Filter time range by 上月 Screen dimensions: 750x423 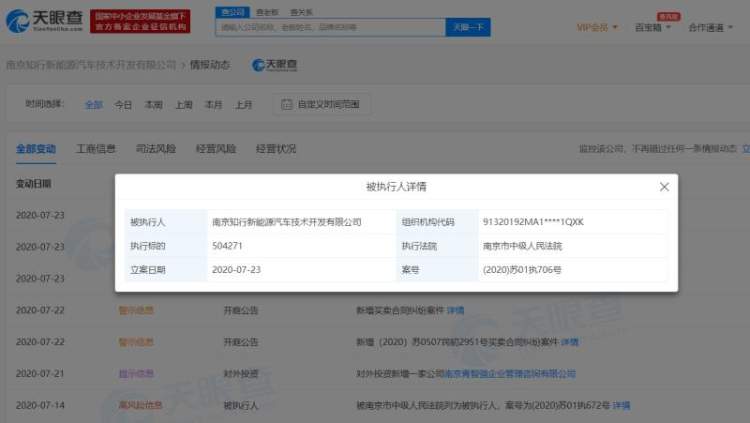(x=243, y=104)
